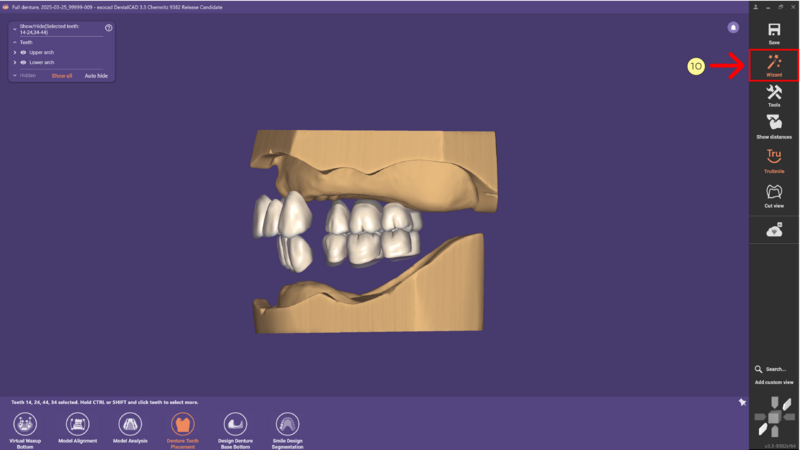Click the lower-left diagonal view cube arrow

763,430
